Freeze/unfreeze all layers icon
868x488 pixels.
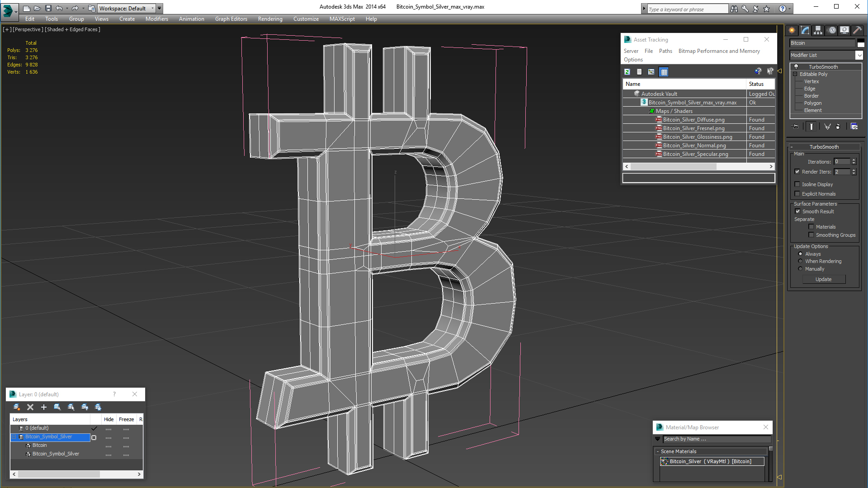point(98,407)
